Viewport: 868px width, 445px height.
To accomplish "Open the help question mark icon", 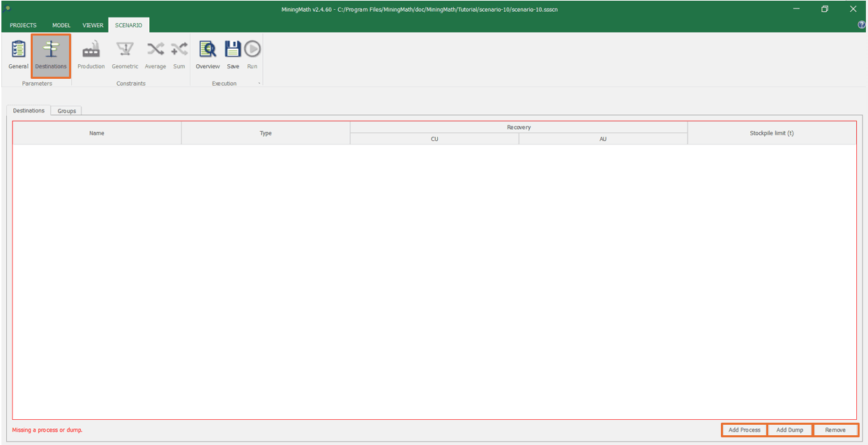I will tap(861, 25).
